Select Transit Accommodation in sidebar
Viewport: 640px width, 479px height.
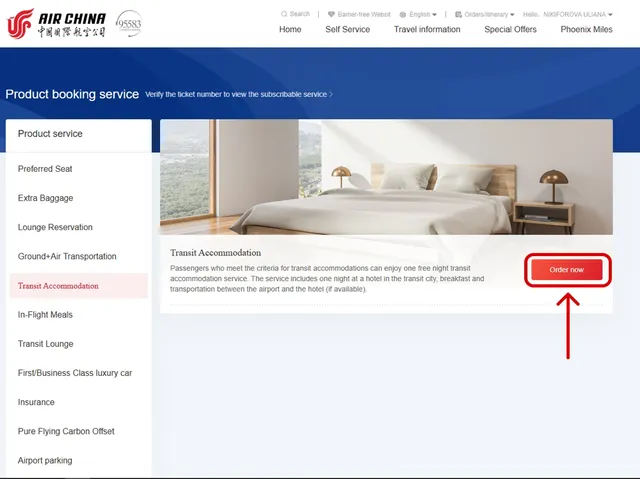79,286
